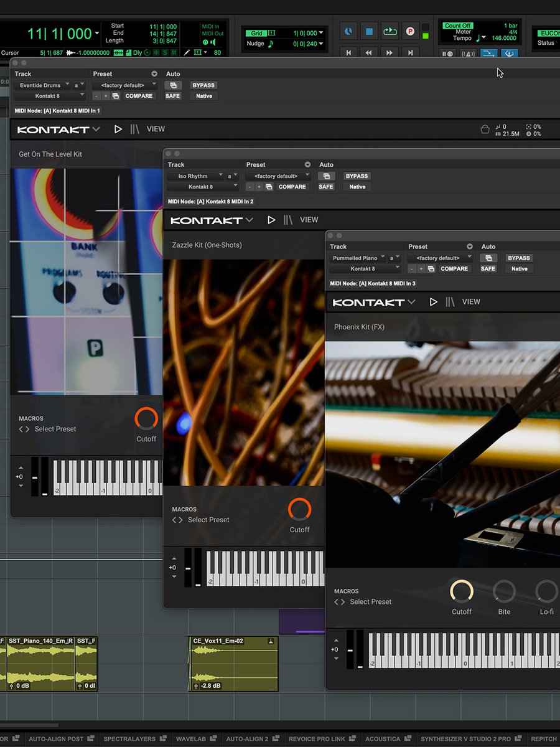Image resolution: width=560 pixels, height=747 pixels.
Task: Toggle loop playback icon in transport
Action: point(390,31)
